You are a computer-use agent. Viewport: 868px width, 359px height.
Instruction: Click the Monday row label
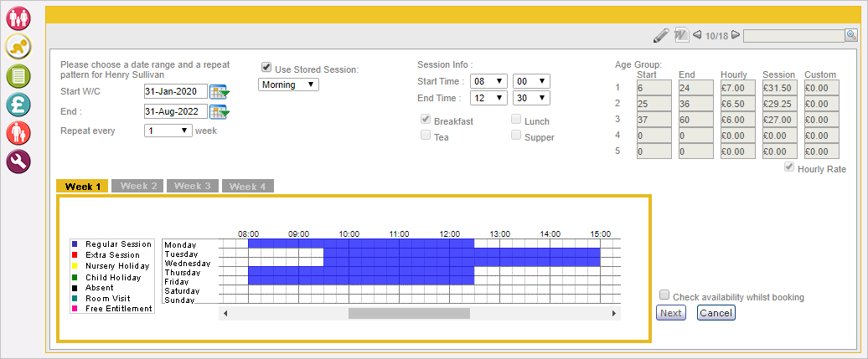(180, 244)
